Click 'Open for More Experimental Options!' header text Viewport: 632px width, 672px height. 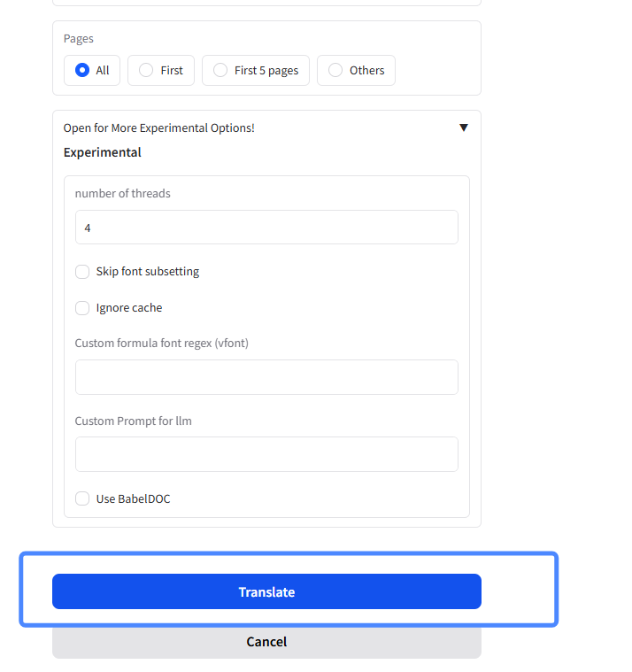[x=159, y=127]
